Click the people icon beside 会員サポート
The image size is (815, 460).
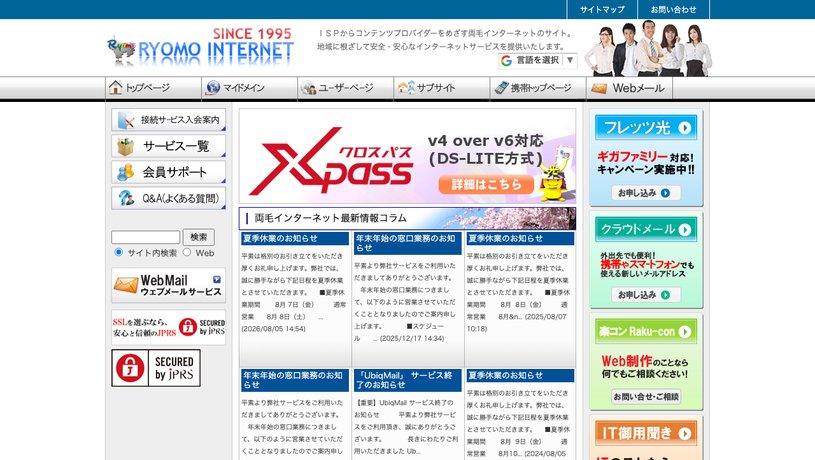(x=125, y=173)
